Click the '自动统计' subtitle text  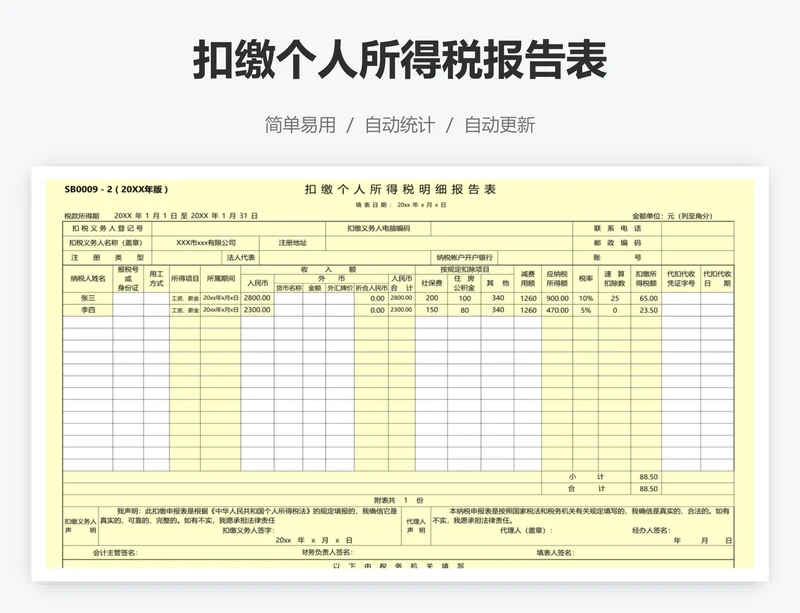click(x=400, y=125)
